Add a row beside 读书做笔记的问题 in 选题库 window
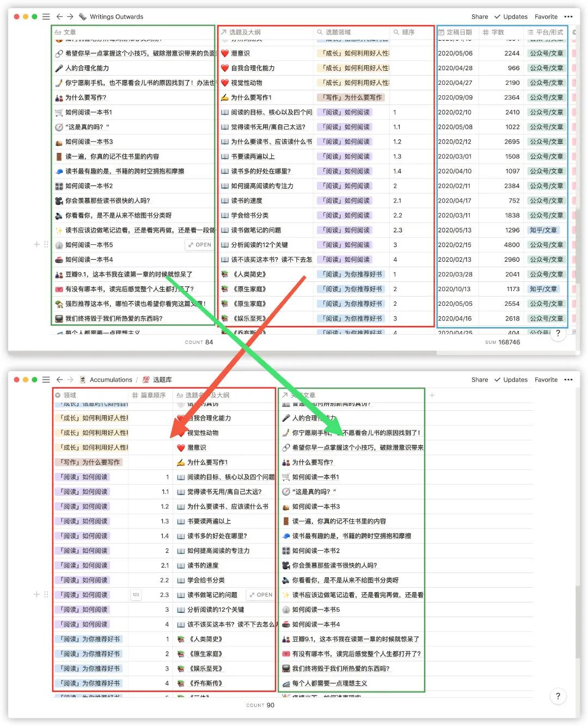The image size is (588, 726). tap(36, 595)
